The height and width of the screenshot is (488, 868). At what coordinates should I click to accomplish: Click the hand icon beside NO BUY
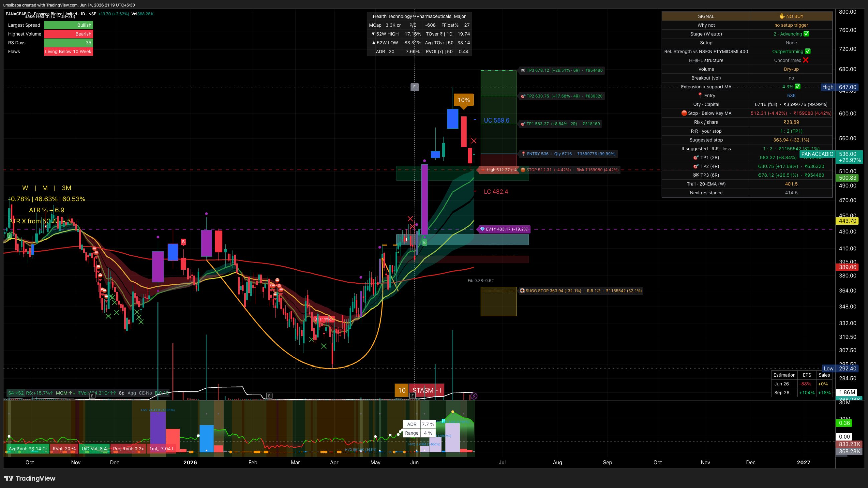pyautogui.click(x=782, y=16)
